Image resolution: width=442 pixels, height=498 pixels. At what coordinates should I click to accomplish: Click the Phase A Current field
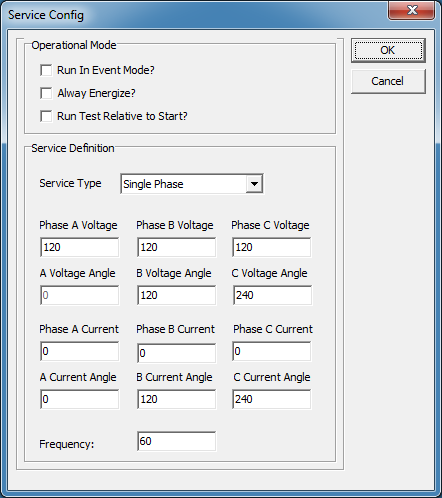(79, 351)
